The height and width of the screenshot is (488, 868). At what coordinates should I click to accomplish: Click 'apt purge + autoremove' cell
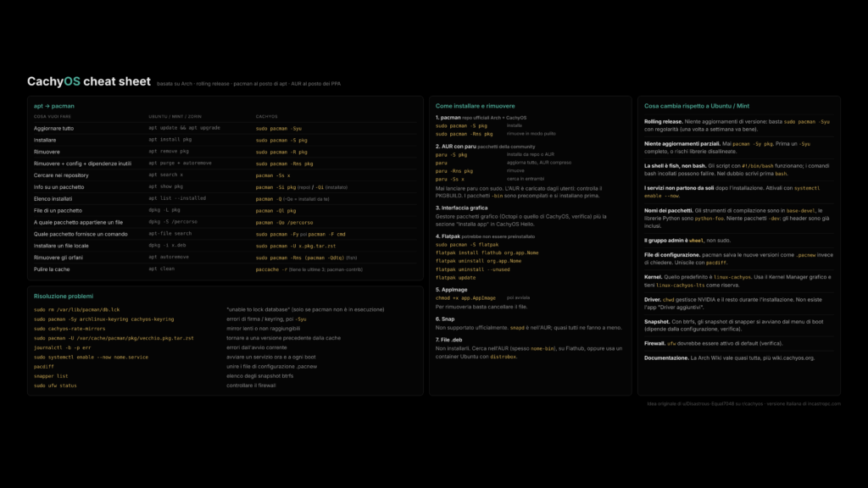point(180,164)
